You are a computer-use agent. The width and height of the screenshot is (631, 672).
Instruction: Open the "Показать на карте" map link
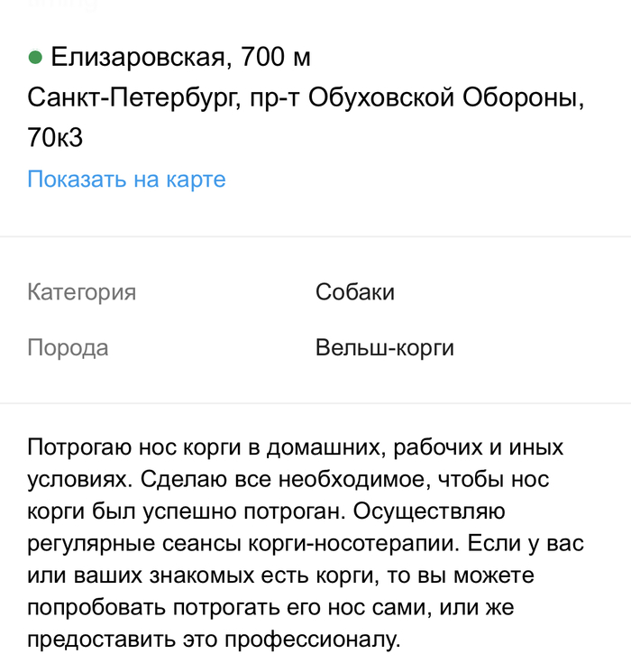(126, 180)
